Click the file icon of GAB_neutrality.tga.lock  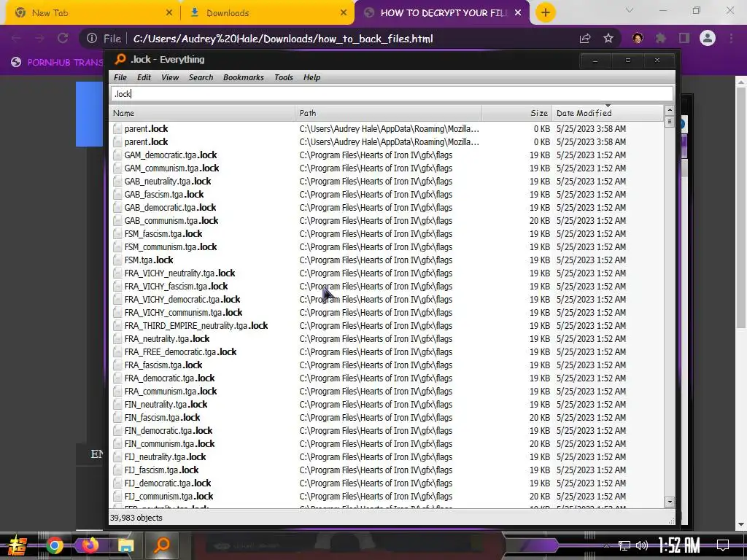pos(117,181)
